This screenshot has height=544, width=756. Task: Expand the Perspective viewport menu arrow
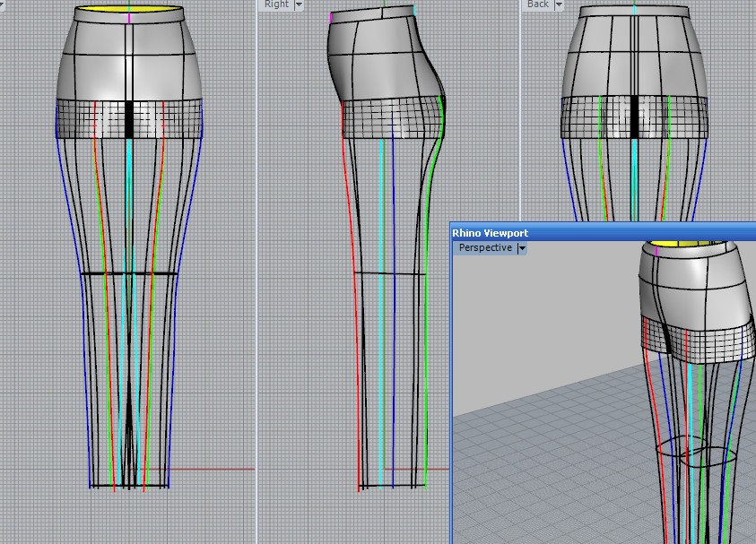pyautogui.click(x=522, y=248)
